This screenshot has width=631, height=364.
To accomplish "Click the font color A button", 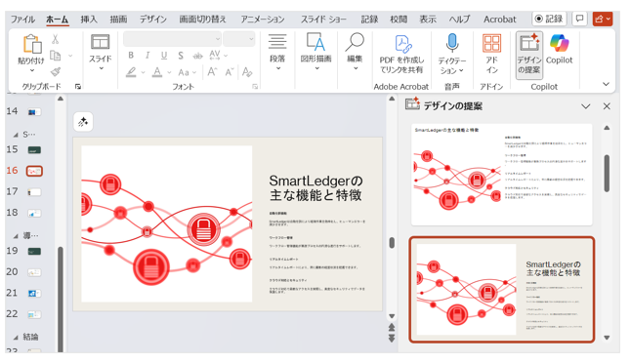I will click(157, 72).
